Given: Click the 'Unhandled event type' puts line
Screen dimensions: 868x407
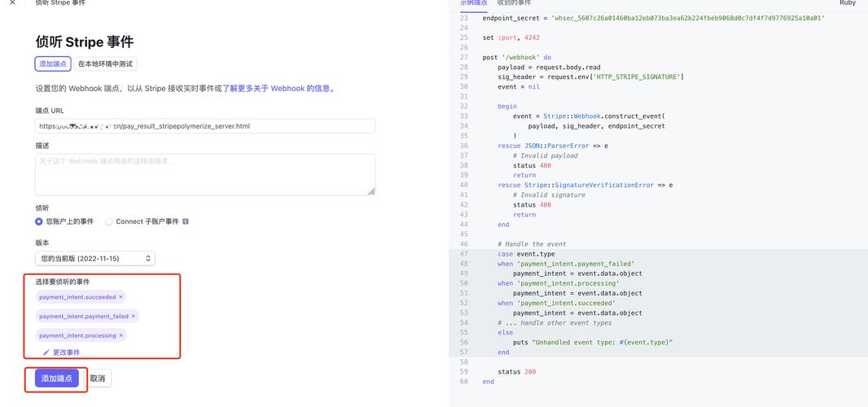Looking at the screenshot, I should (x=593, y=343).
